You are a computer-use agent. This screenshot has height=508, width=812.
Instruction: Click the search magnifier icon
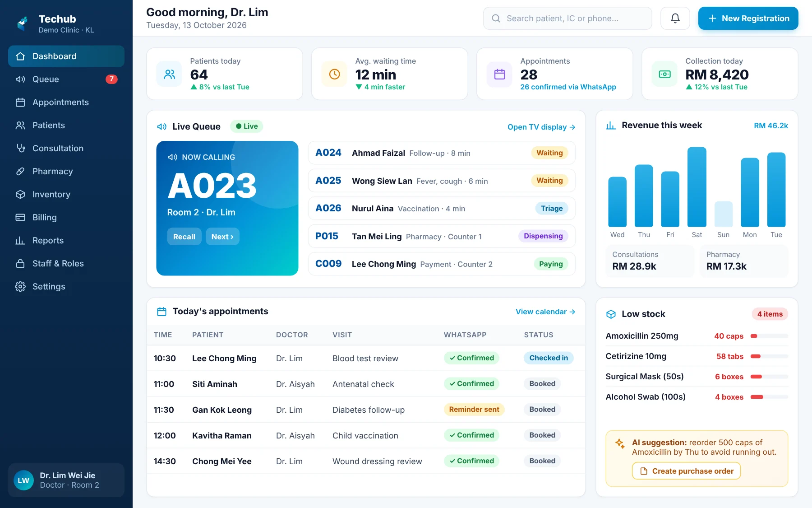point(496,19)
